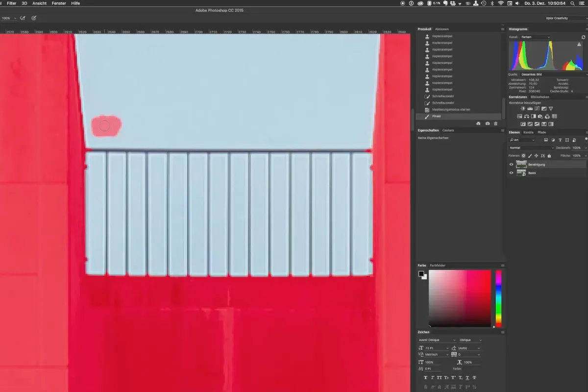Open the Fenster menu
This screenshot has width=588, height=392.
click(59, 3)
